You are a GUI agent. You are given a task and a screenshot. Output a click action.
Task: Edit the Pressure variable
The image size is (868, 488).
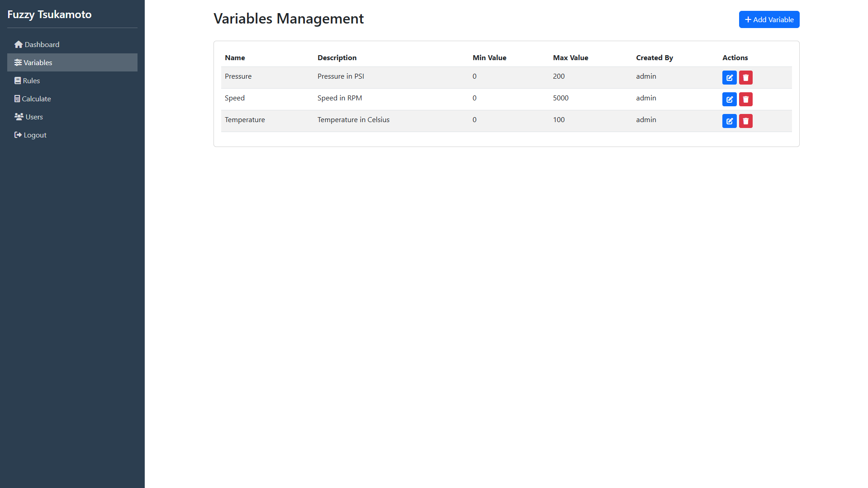coord(729,78)
